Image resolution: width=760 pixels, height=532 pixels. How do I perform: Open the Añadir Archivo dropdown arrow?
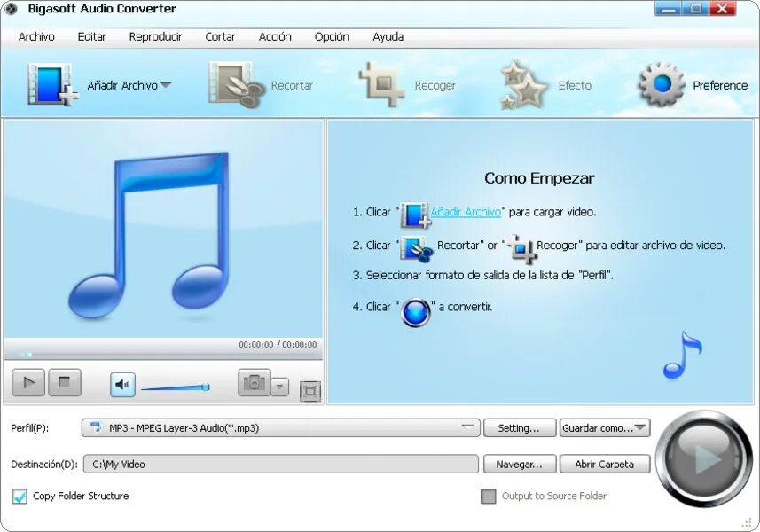[x=166, y=85]
